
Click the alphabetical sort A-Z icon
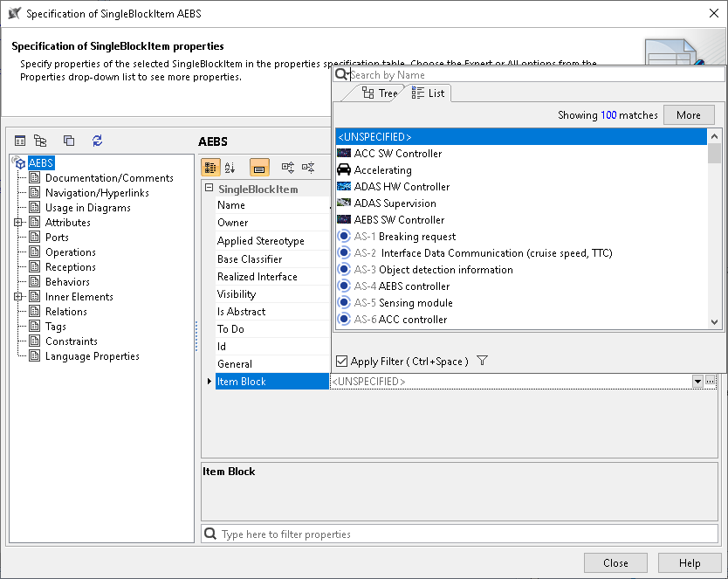(230, 167)
